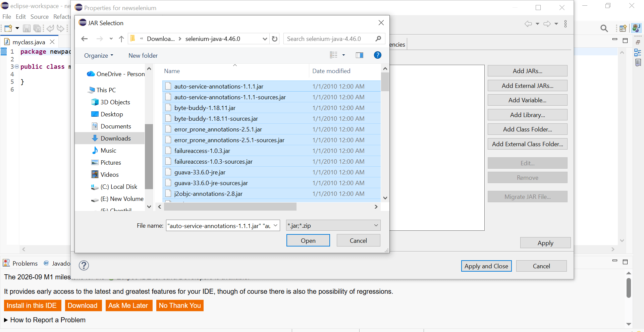644x332 pixels.
Task: Click Apply in Properties dialog
Action: click(545, 243)
